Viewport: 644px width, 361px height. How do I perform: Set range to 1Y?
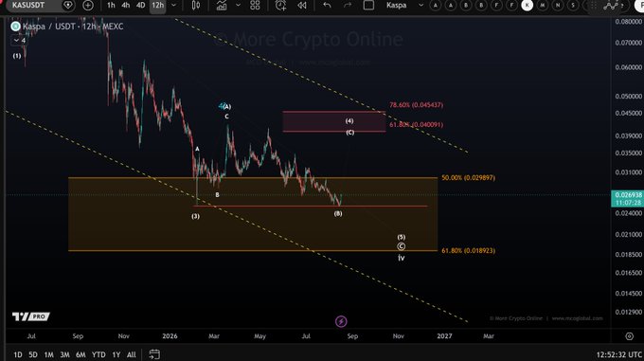(116, 354)
